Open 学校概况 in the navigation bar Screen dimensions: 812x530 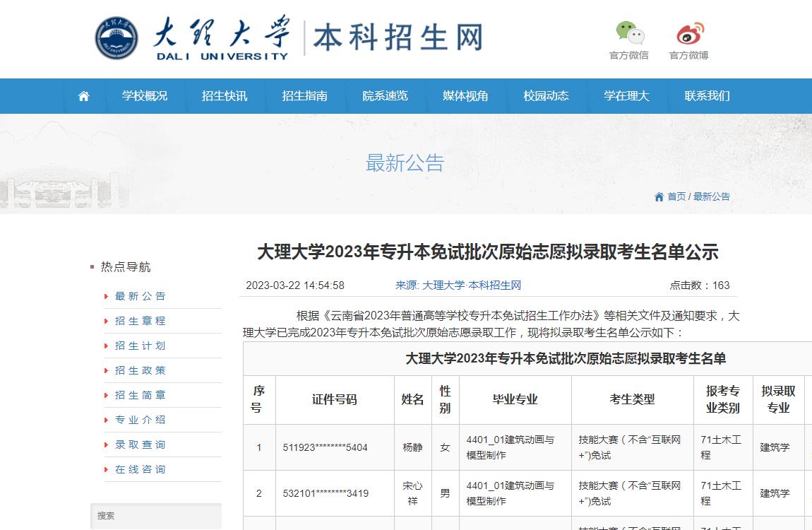(x=145, y=96)
